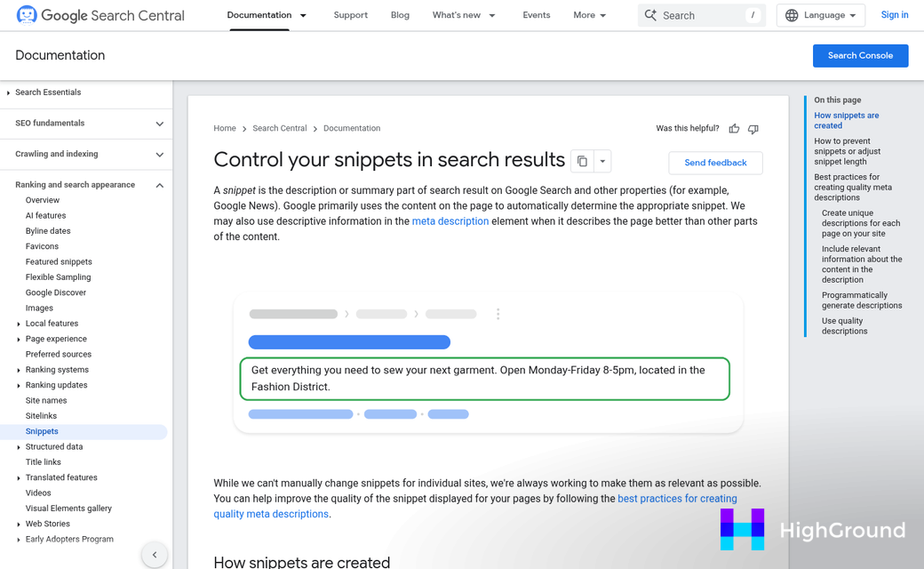Collapse Ranking and search appearance section
Image resolution: width=924 pixels, height=569 pixels.
click(160, 185)
